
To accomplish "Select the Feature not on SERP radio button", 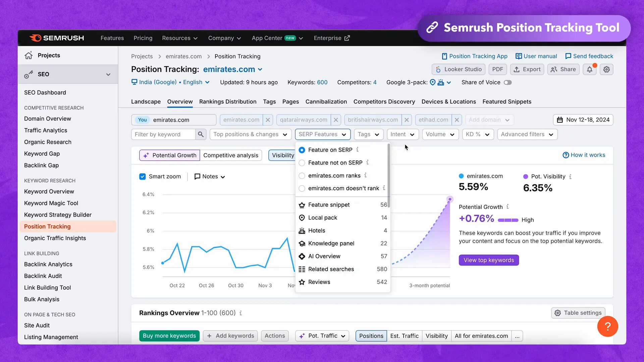I will [x=302, y=163].
